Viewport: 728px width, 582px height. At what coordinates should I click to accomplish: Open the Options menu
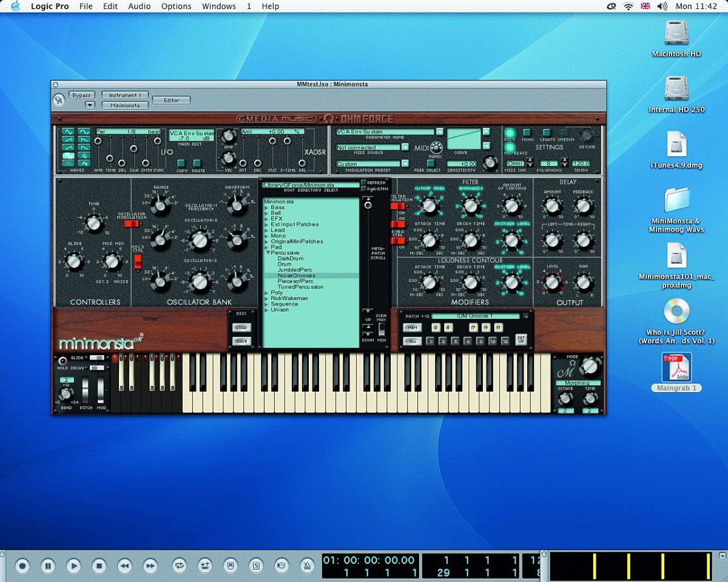coord(177,6)
